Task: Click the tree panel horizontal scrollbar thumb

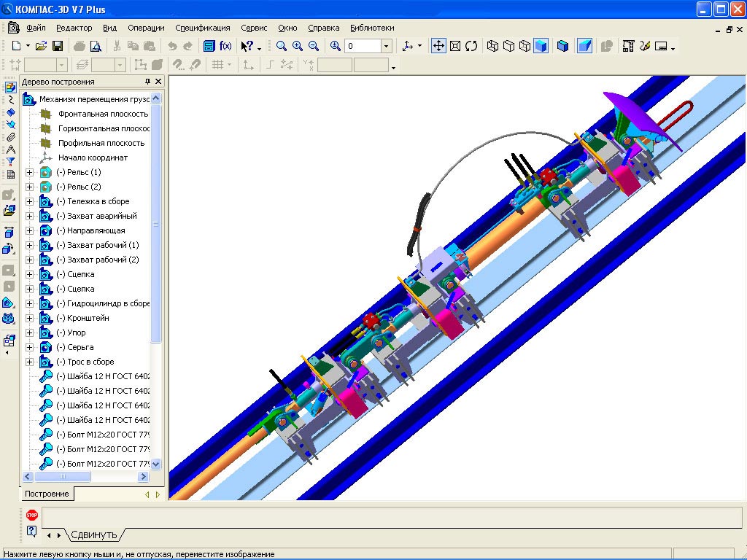Action: [63, 476]
